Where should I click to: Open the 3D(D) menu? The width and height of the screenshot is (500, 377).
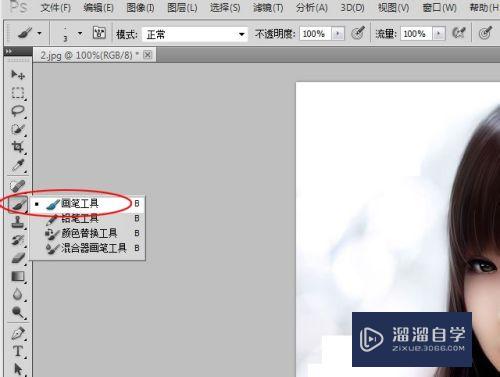pos(352,8)
